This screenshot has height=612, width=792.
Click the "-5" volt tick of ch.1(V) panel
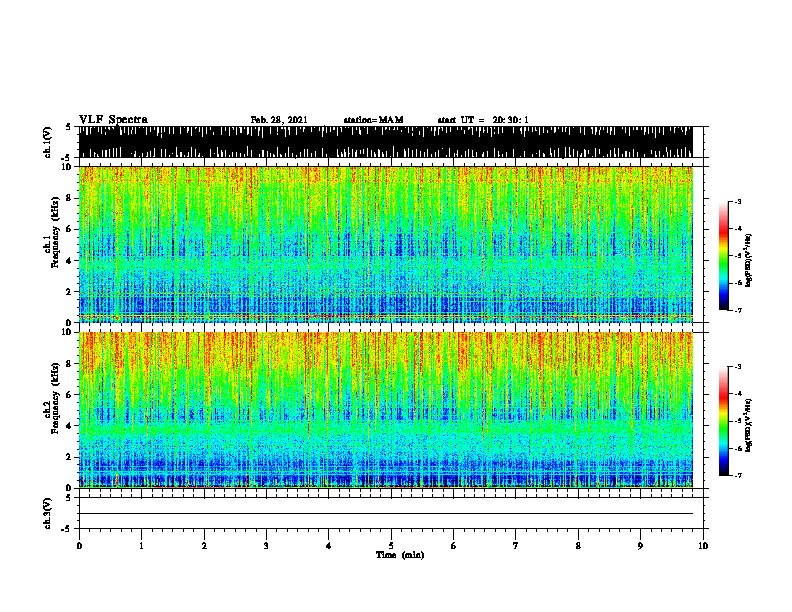(67, 158)
